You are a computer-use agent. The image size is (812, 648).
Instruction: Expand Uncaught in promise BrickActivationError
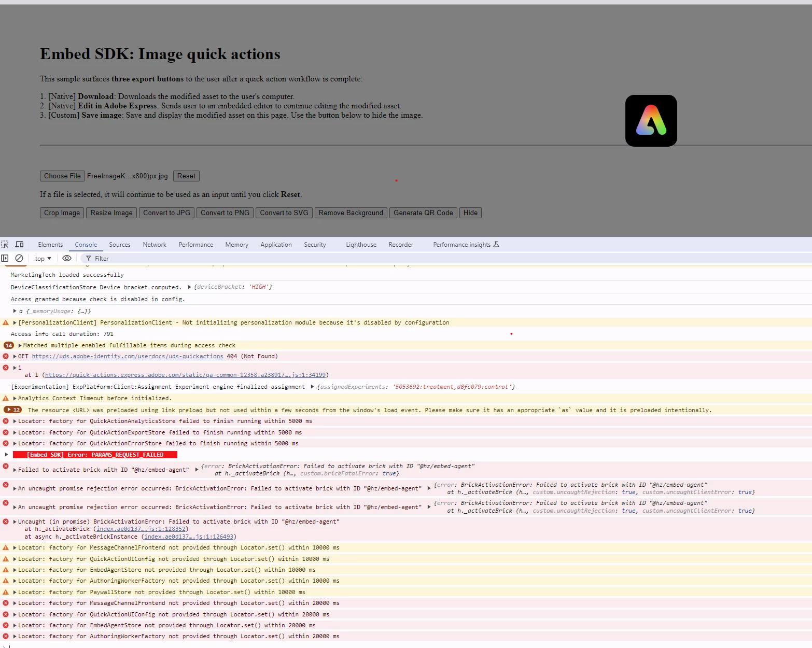point(15,522)
